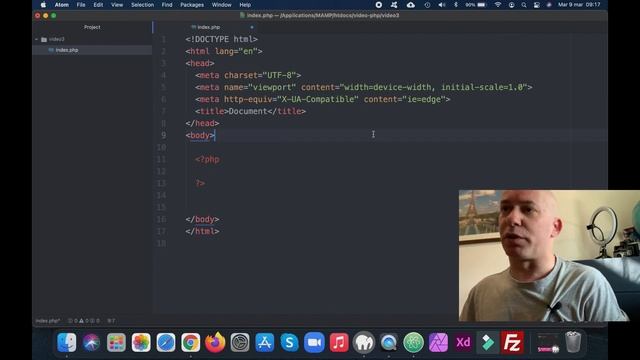Image resolution: width=640 pixels, height=360 pixels.
Task: Open the App Store in the dock
Action: [x=264, y=342]
